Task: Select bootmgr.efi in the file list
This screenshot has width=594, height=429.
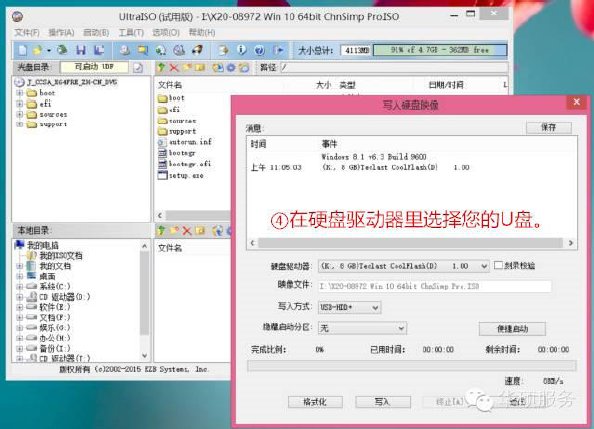Action: 184,164
